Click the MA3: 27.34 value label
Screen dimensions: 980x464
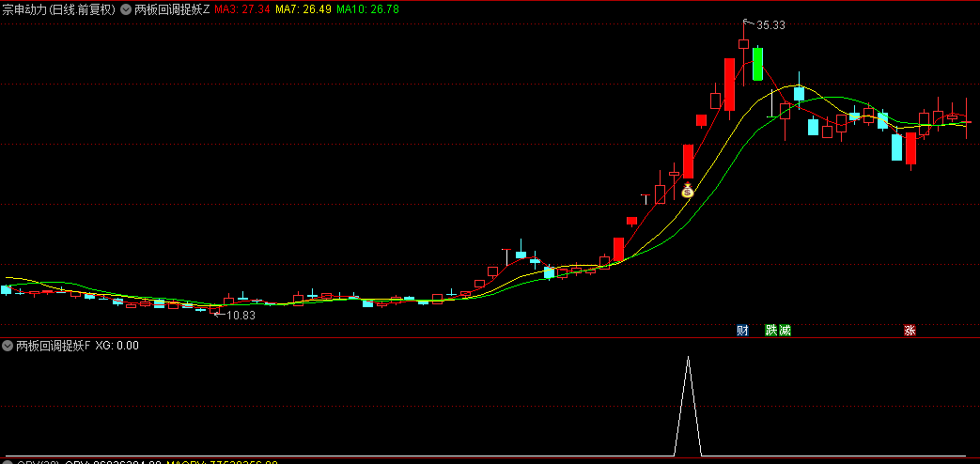tap(242, 9)
